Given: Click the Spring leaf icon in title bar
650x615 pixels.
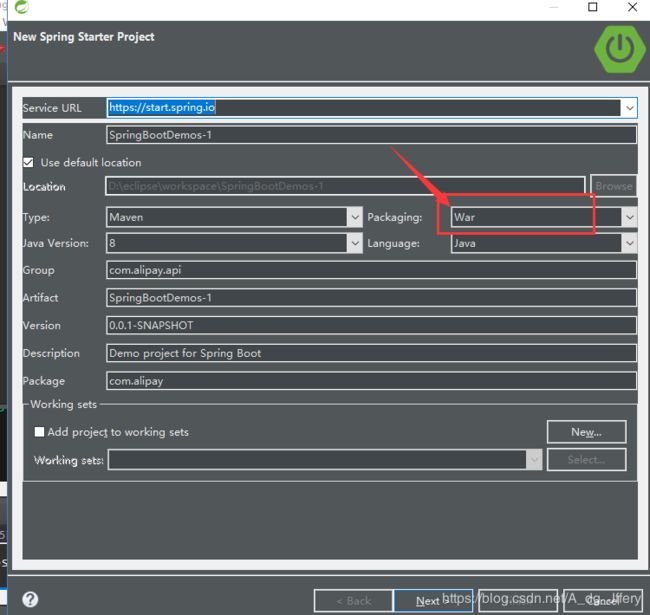Looking at the screenshot, I should (x=21, y=7).
